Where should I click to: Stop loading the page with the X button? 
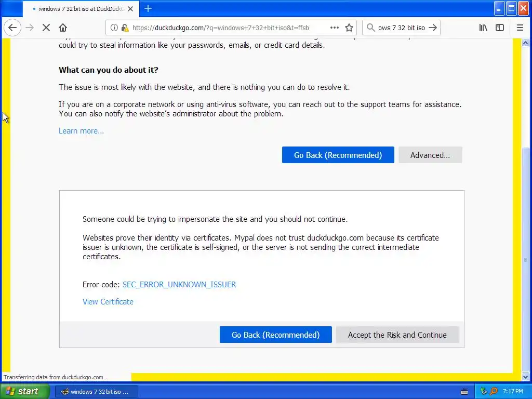(x=46, y=28)
